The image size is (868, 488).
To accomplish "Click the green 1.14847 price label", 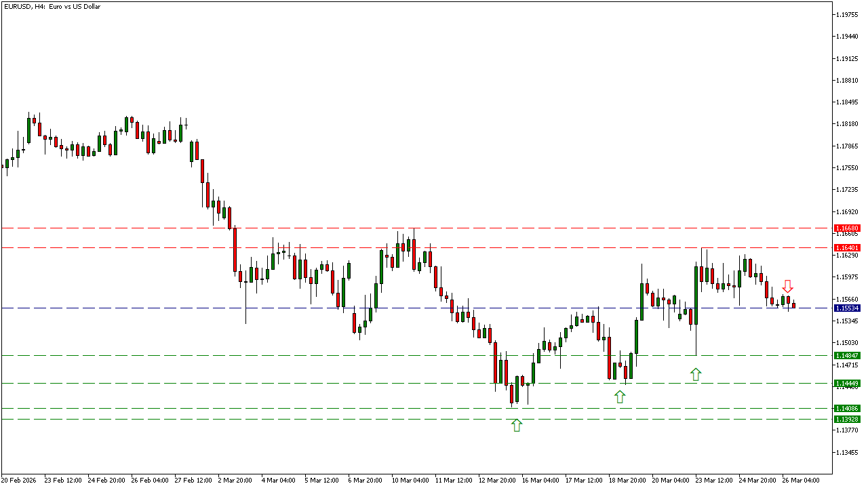I will (x=847, y=355).
